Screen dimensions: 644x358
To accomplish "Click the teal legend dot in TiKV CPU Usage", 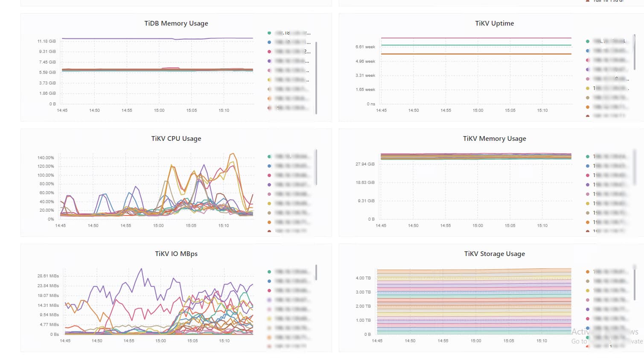I will pyautogui.click(x=269, y=157).
